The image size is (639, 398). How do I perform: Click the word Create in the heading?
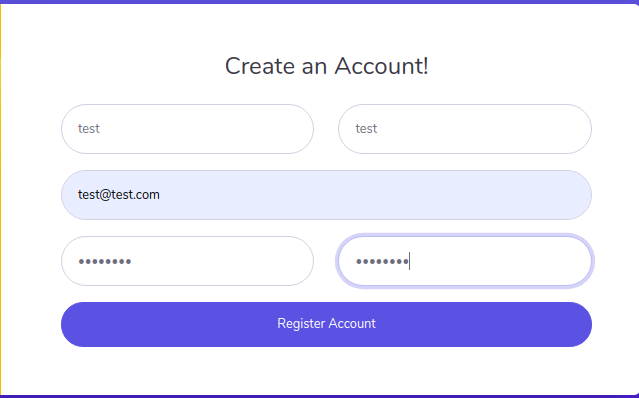[260, 66]
